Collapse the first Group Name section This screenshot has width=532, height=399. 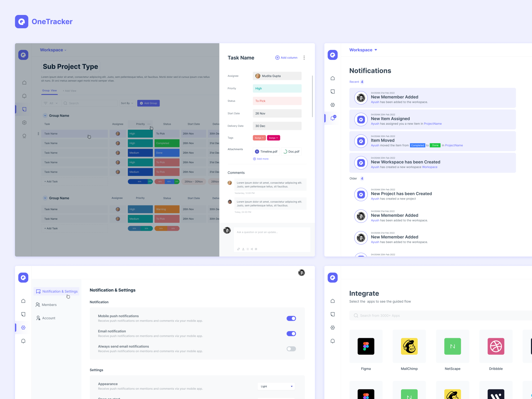pos(45,115)
